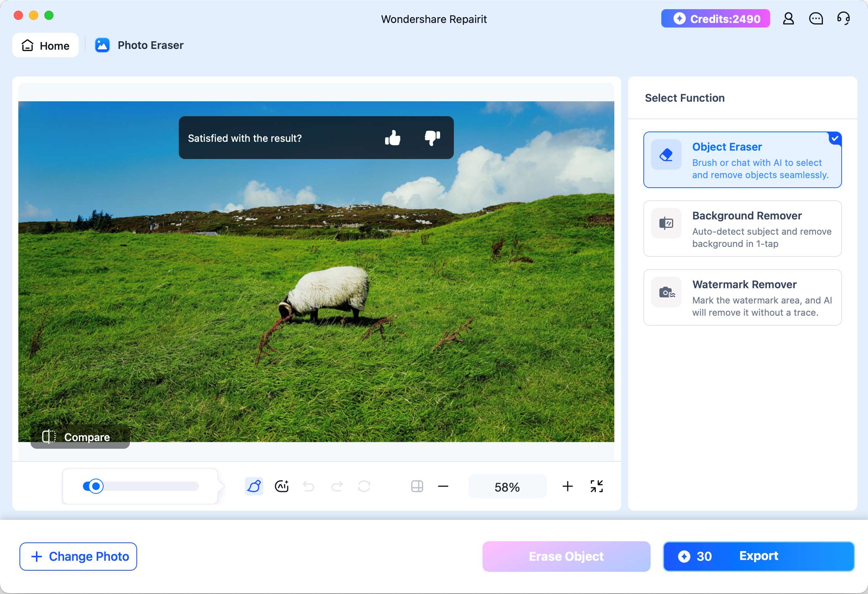
Task: Click the redo arrow icon
Action: pyautogui.click(x=337, y=486)
